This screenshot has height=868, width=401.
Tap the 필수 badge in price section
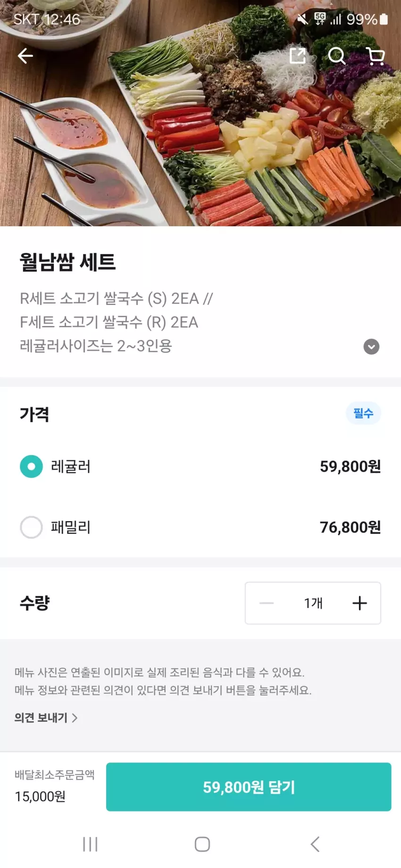pyautogui.click(x=363, y=413)
